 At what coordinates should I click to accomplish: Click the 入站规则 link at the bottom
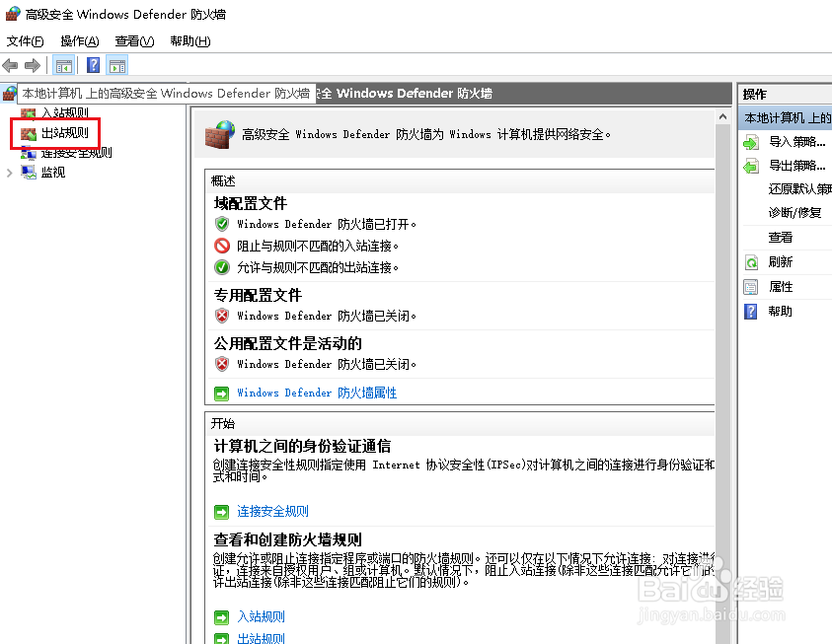click(261, 615)
